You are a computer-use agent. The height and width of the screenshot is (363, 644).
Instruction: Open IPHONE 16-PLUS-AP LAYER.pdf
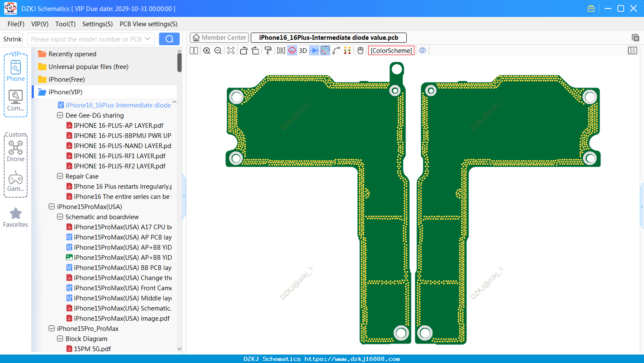coord(115,126)
